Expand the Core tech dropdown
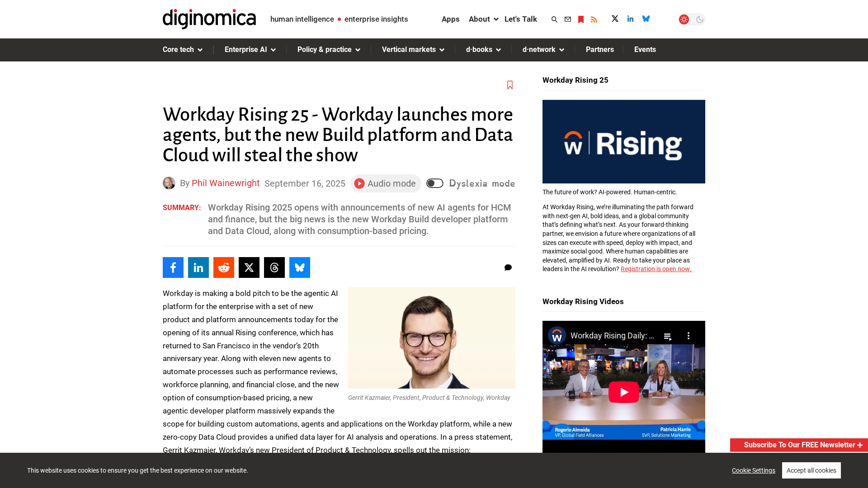This screenshot has height=488, width=868. pyautogui.click(x=183, y=50)
